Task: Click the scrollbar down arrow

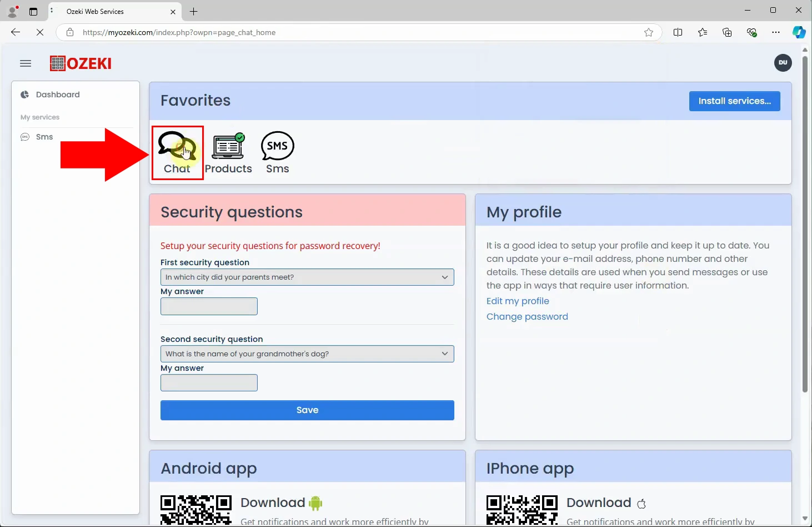Action: point(805,519)
